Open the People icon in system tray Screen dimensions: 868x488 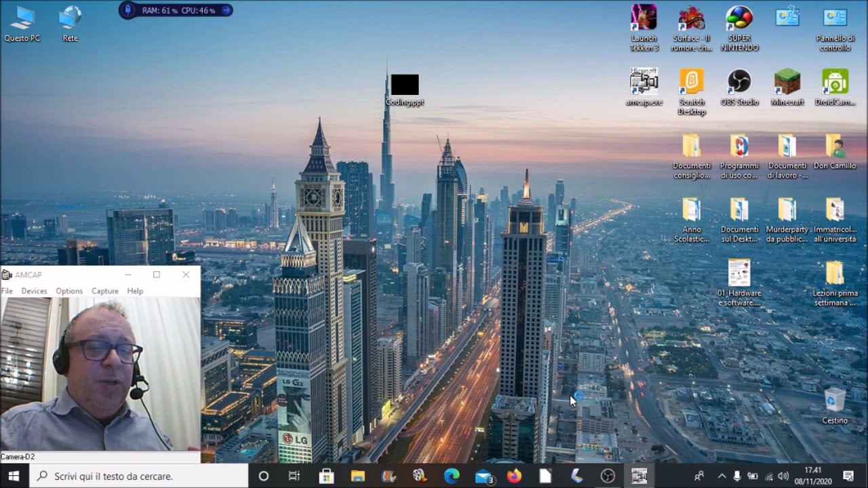(x=698, y=476)
